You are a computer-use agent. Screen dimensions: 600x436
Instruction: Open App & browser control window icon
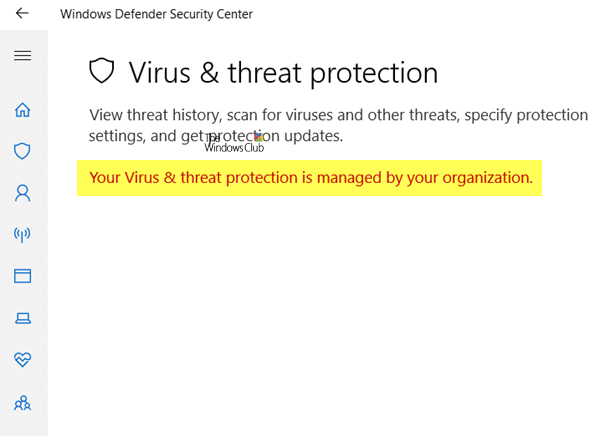coord(22,276)
